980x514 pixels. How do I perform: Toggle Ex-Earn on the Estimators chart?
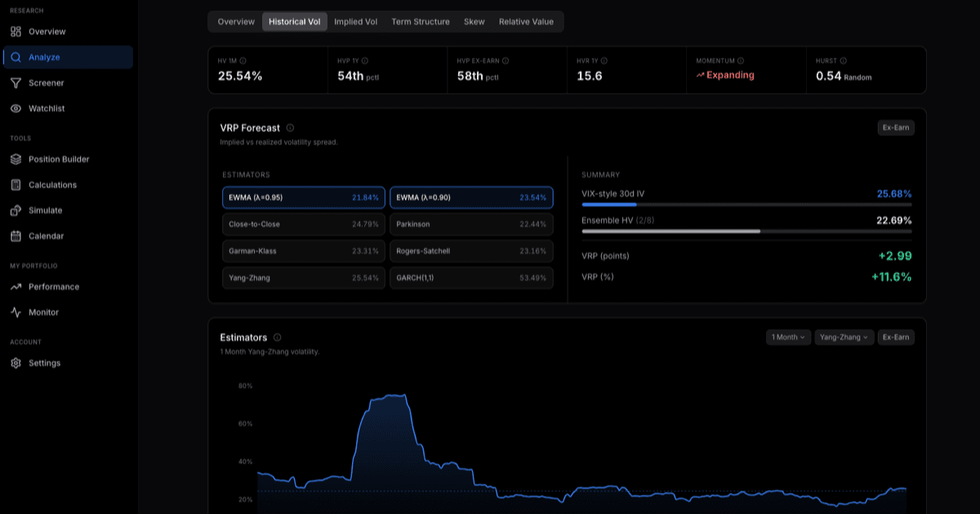point(896,337)
